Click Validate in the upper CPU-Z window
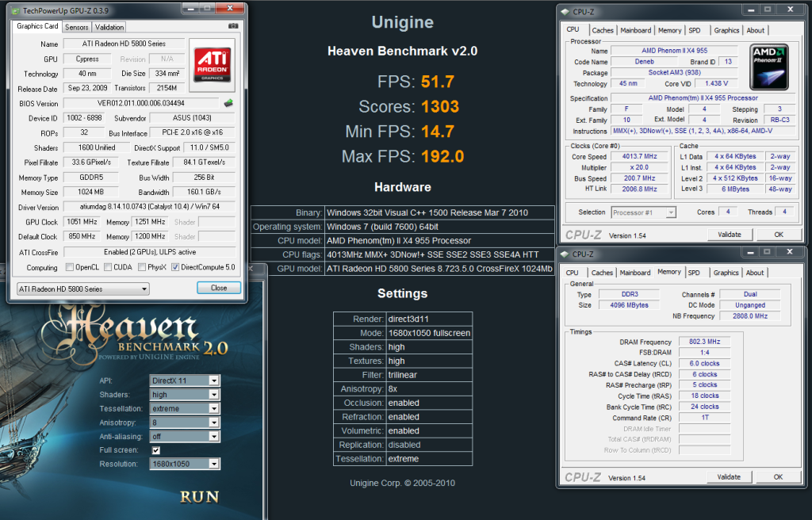The width and height of the screenshot is (812, 520). pyautogui.click(x=730, y=235)
